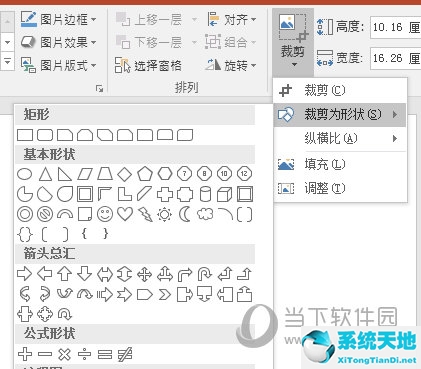The width and height of the screenshot is (421, 369).
Task: Click the 宽度 width input field
Action: [x=395, y=58]
